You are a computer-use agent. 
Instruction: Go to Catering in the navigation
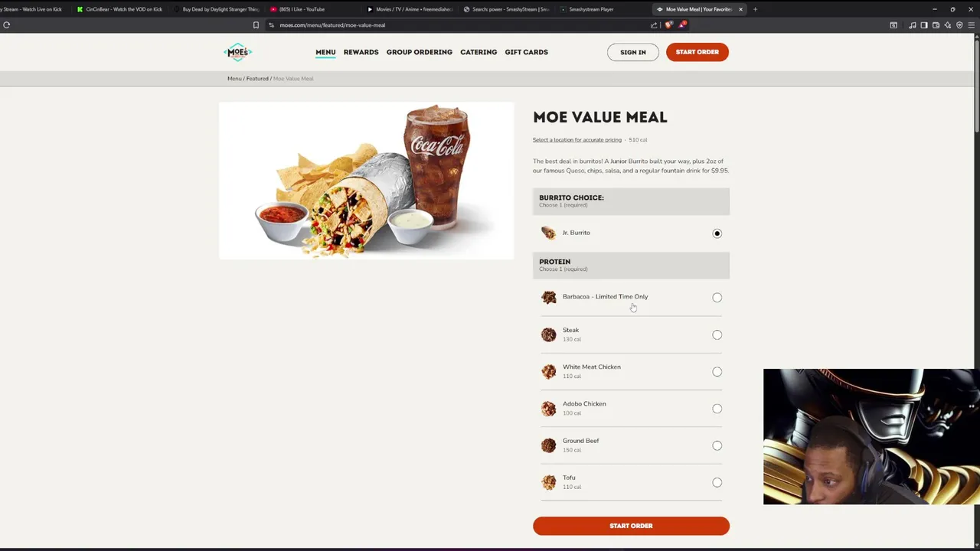click(479, 52)
